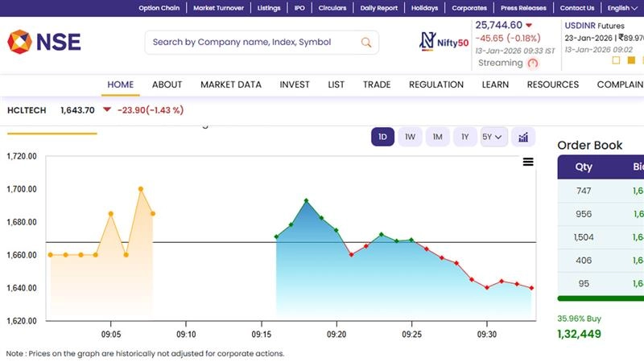Click the NSE logo
The width and height of the screenshot is (644, 362).
click(44, 41)
